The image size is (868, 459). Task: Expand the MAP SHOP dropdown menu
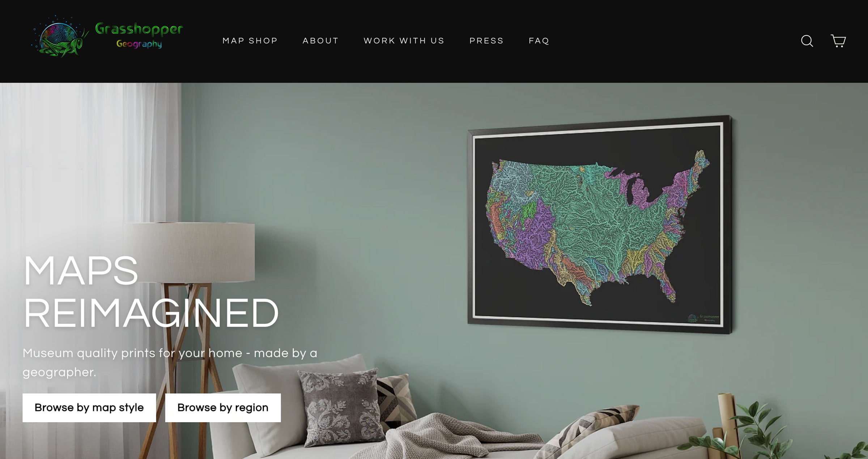click(250, 41)
